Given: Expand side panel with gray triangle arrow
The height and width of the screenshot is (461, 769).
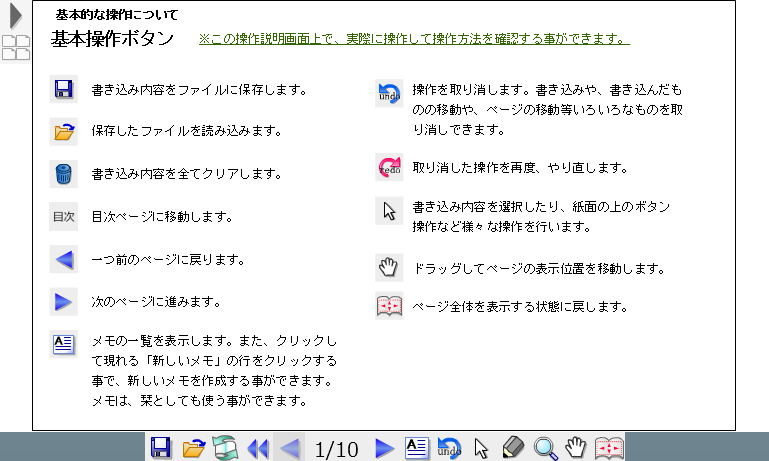Looking at the screenshot, I should [x=15, y=16].
